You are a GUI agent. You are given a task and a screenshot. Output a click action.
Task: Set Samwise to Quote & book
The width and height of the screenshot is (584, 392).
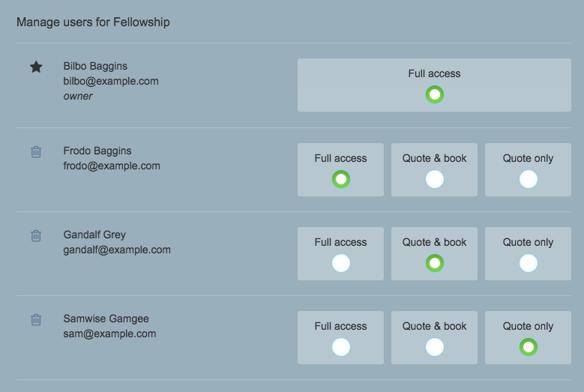[x=435, y=347]
